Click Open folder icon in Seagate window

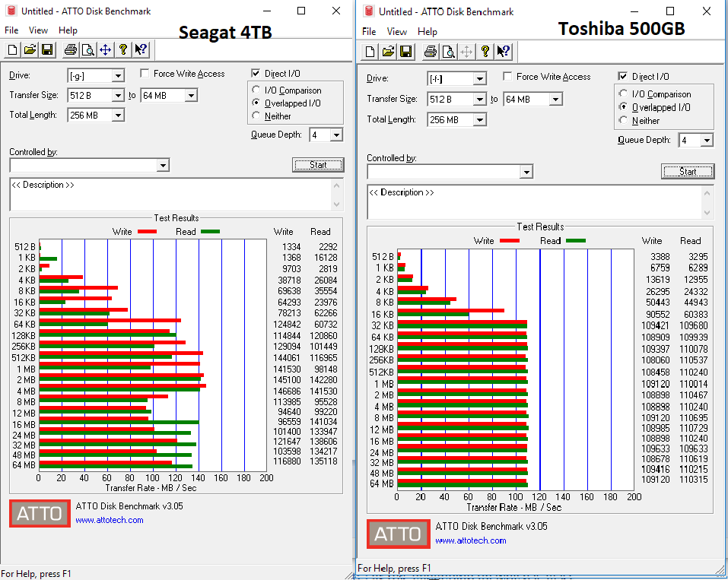tap(30, 49)
